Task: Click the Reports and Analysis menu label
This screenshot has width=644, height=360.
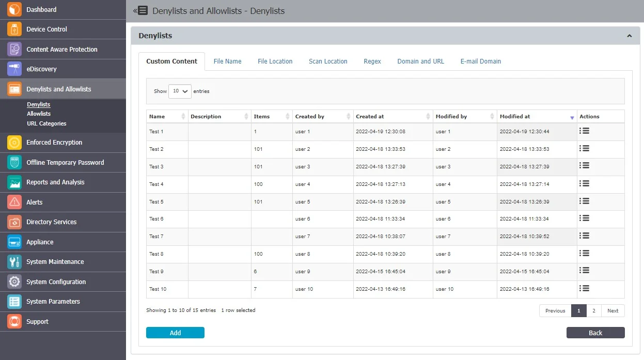Action: (55, 182)
